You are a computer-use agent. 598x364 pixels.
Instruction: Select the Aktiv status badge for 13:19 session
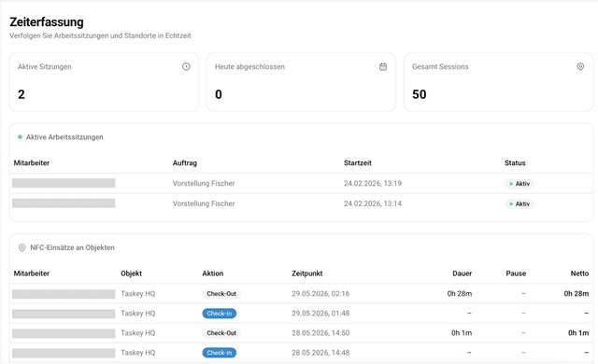click(520, 184)
